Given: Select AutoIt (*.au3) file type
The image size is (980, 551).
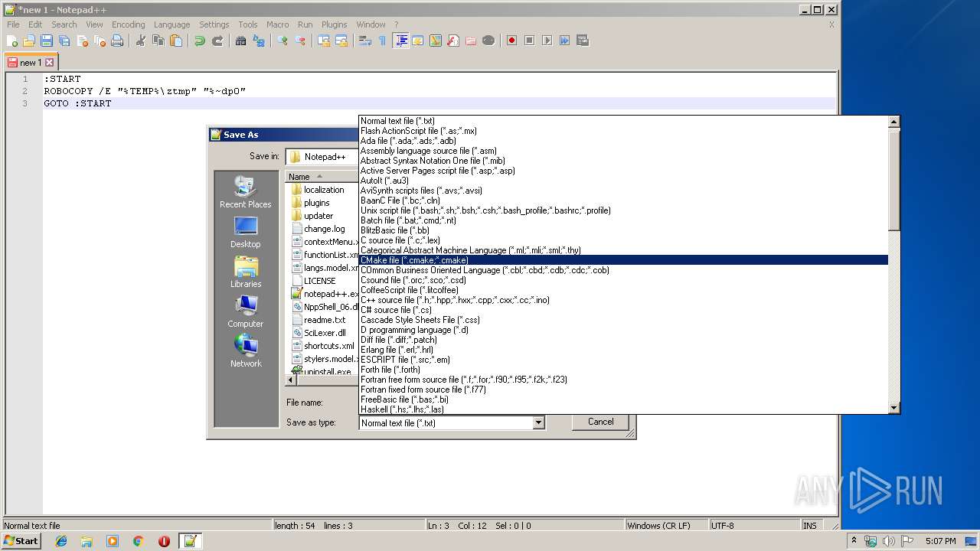Looking at the screenshot, I should tap(623, 181).
